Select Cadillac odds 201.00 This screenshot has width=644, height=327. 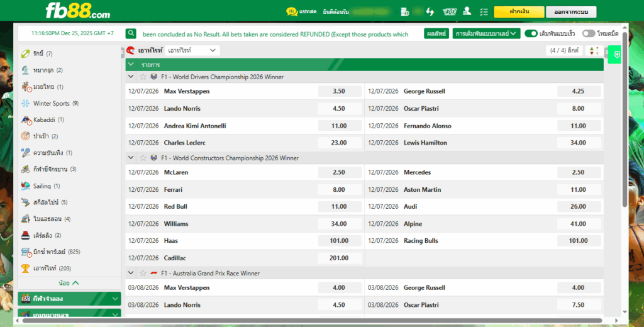340,258
